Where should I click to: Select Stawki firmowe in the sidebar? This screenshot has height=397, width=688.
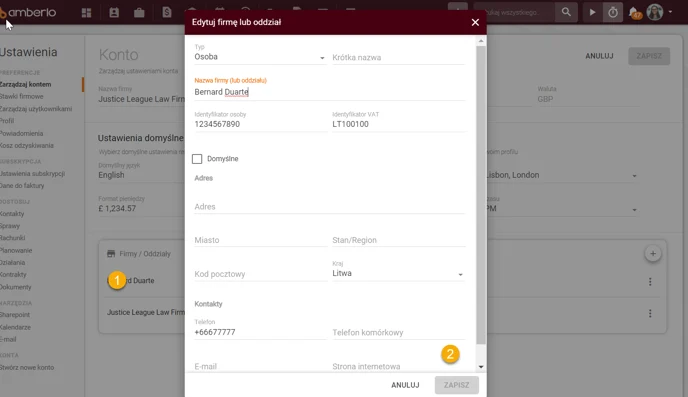(22, 96)
